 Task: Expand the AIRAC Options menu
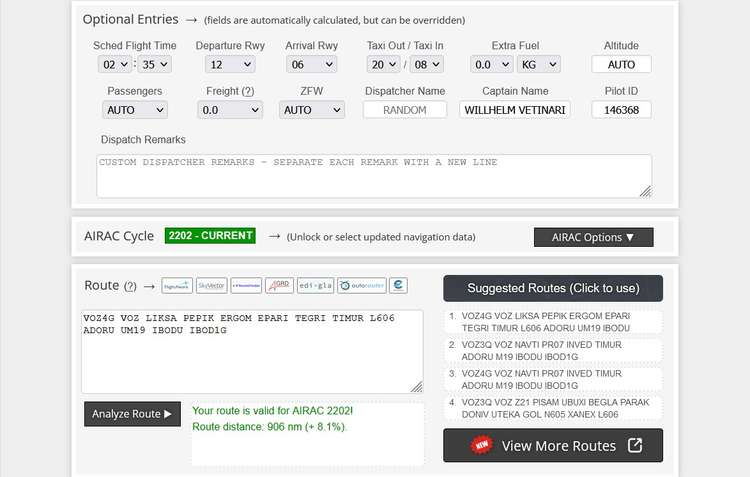point(594,237)
